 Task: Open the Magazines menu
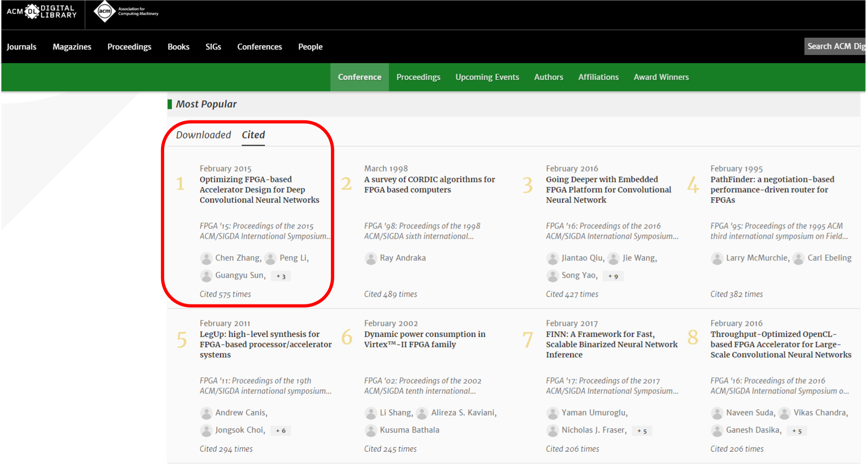[x=72, y=46]
